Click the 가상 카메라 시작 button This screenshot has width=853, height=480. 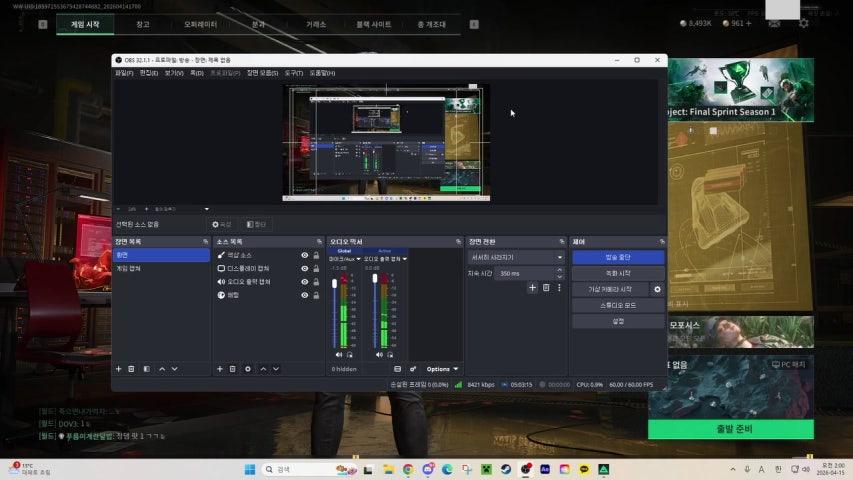click(610, 290)
